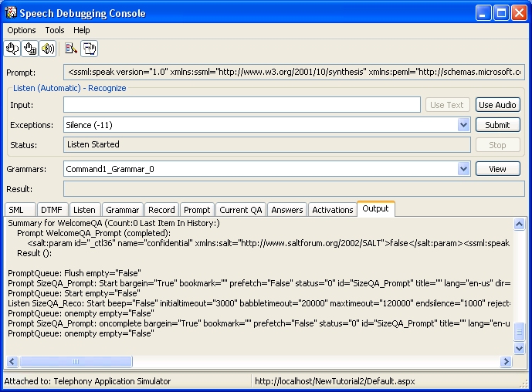
Task: Click 'Summary for WelcomeQA' output line
Action: 114,223
